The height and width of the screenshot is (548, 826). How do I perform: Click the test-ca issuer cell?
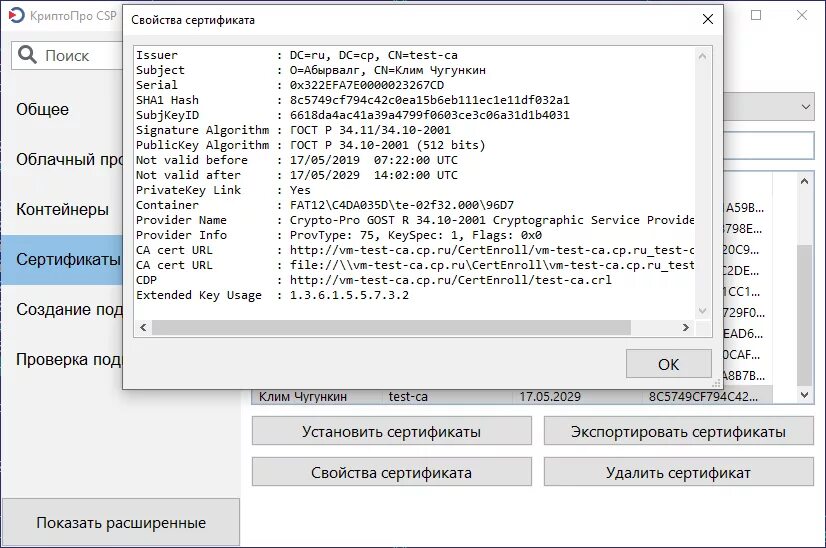click(x=408, y=396)
